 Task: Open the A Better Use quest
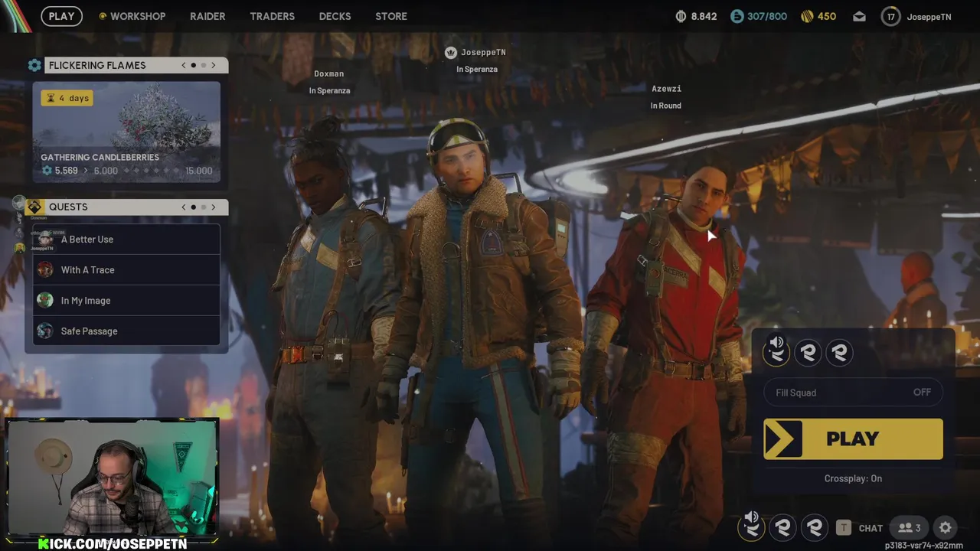pos(126,240)
